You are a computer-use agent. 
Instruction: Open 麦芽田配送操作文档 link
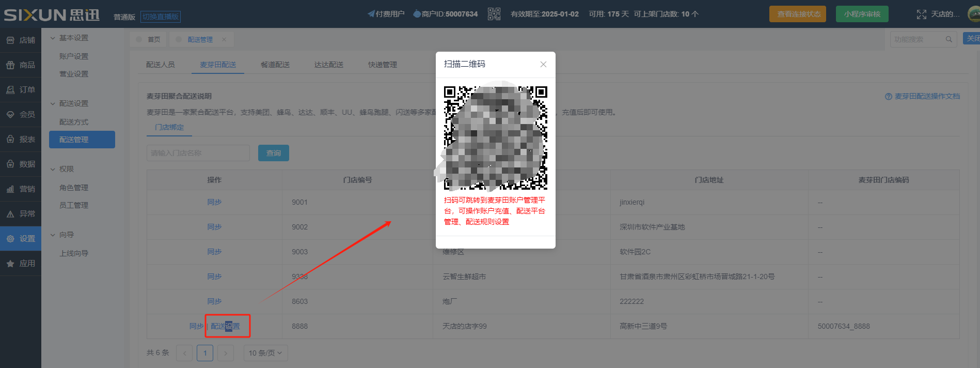coord(927,96)
